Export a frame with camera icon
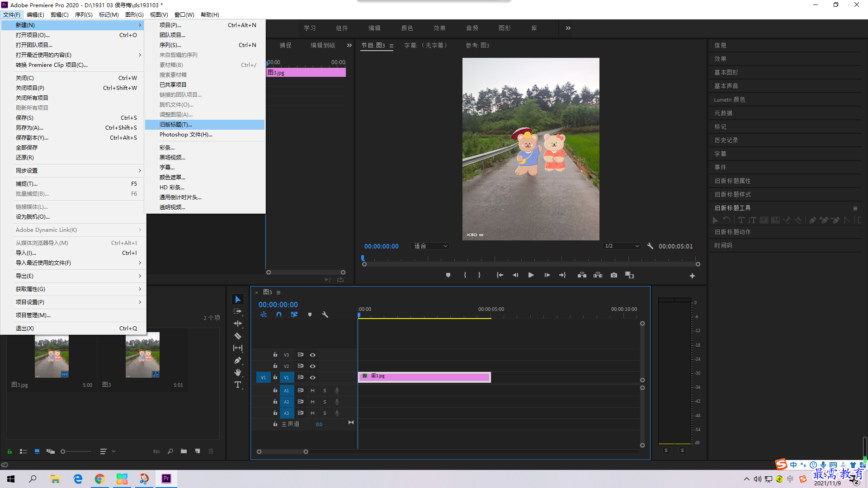The image size is (868, 488). pyautogui.click(x=613, y=275)
